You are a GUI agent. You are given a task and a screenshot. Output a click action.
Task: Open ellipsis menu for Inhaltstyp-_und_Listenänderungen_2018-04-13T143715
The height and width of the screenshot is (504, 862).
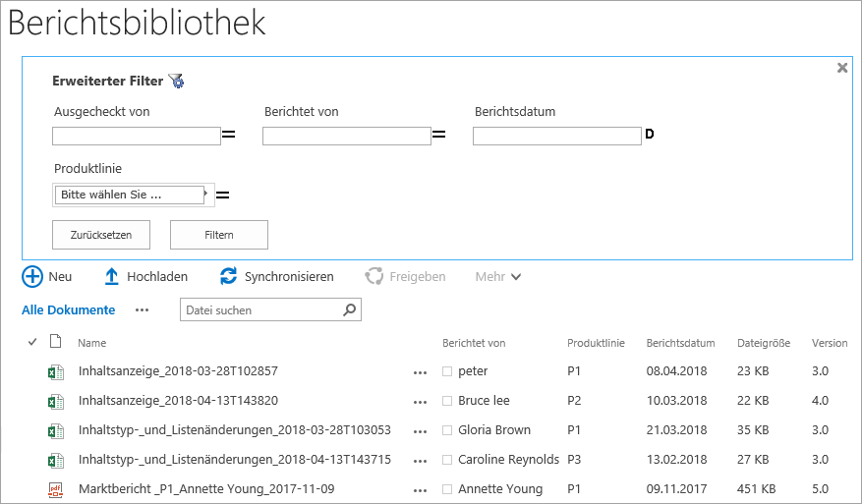(420, 461)
